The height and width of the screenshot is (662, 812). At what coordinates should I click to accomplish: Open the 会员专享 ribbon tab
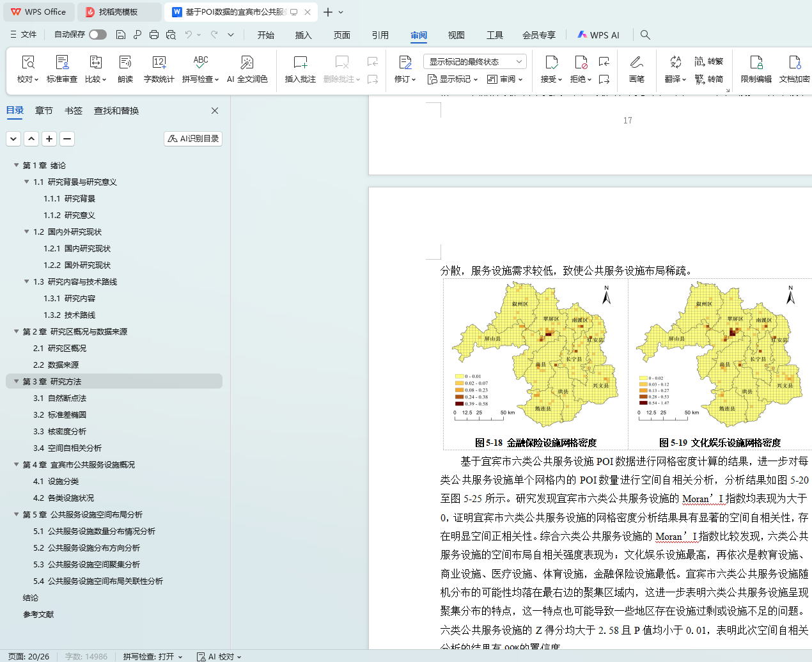coord(539,35)
